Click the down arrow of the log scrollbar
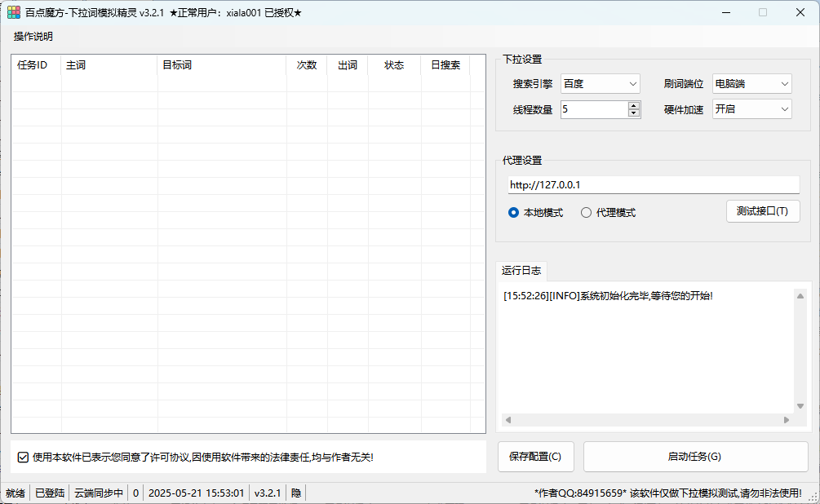The height and width of the screenshot is (504, 820). pyautogui.click(x=799, y=407)
